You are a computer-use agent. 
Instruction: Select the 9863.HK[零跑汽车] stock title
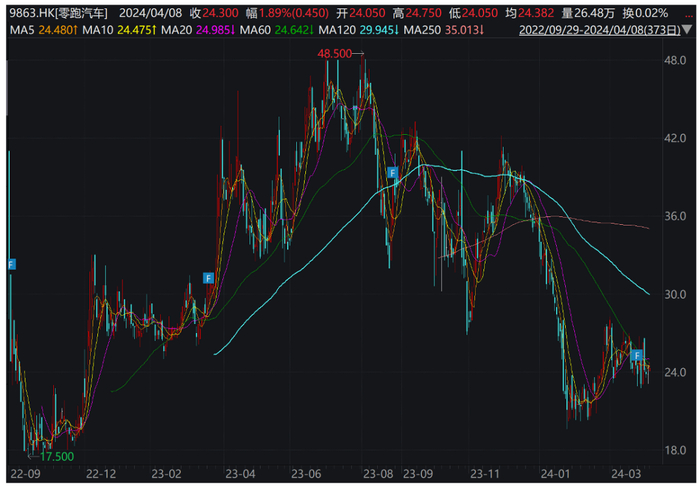[58, 13]
